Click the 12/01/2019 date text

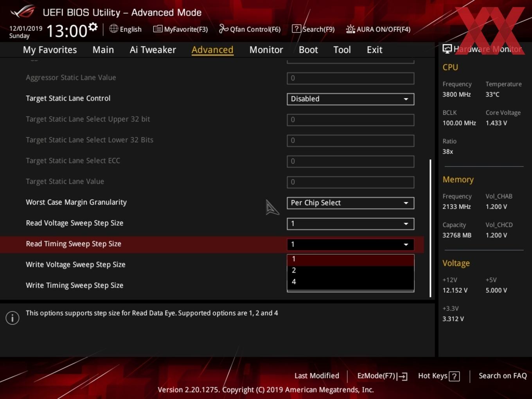(x=26, y=29)
